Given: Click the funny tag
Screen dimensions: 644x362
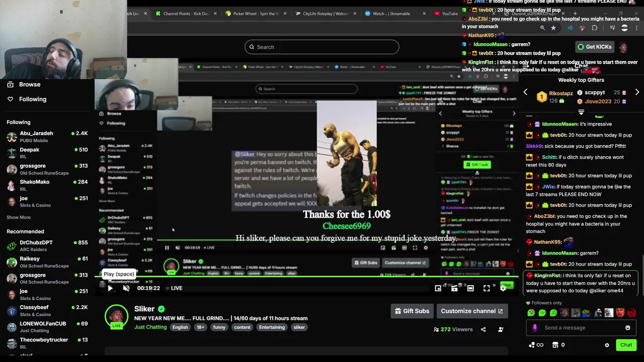Looking at the screenshot, I should click(x=219, y=327).
